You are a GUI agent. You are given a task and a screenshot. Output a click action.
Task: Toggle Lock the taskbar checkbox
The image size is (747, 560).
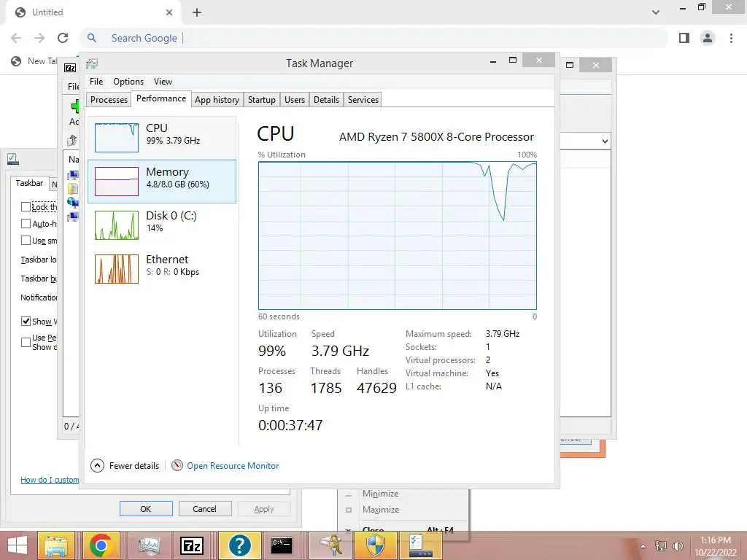tap(26, 206)
